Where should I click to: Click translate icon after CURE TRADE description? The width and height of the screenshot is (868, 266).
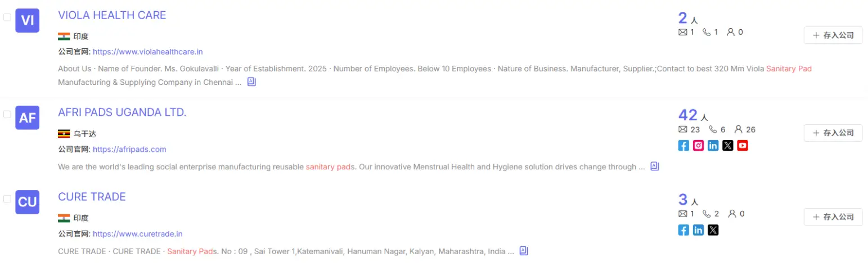coord(523,251)
